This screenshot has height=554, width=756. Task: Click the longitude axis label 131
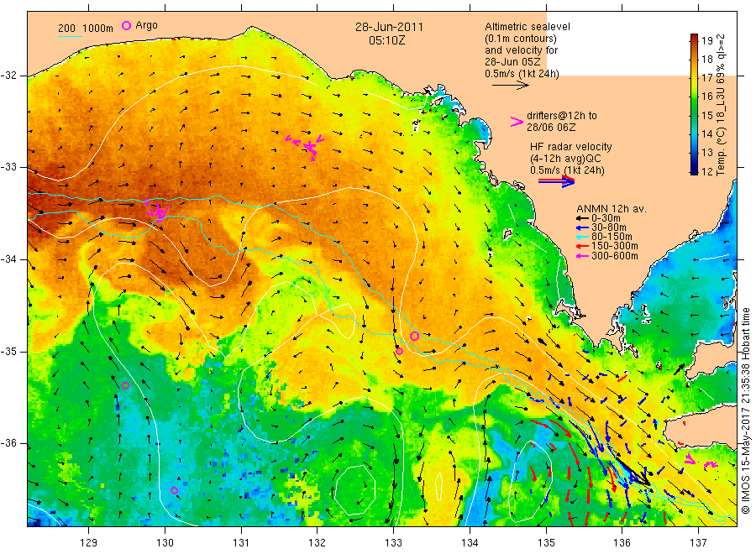(x=241, y=542)
